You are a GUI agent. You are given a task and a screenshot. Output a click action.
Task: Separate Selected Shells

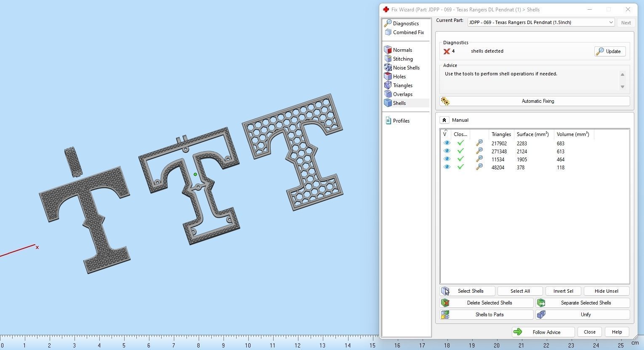pos(583,303)
